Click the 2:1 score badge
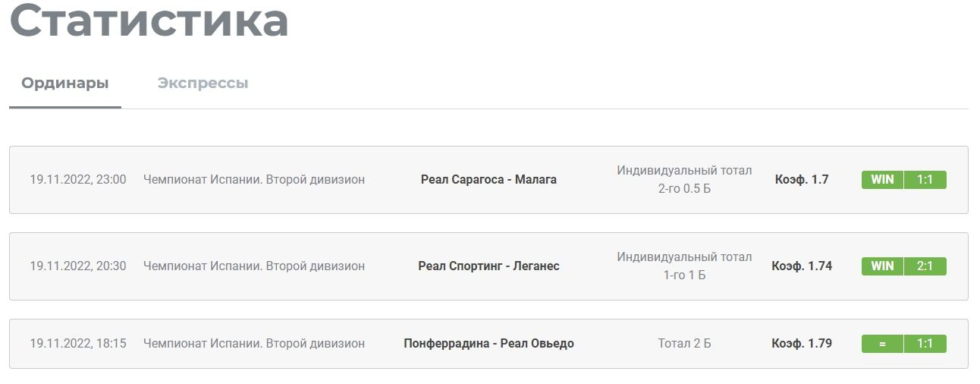Image resolution: width=980 pixels, height=384 pixels. pos(925,266)
